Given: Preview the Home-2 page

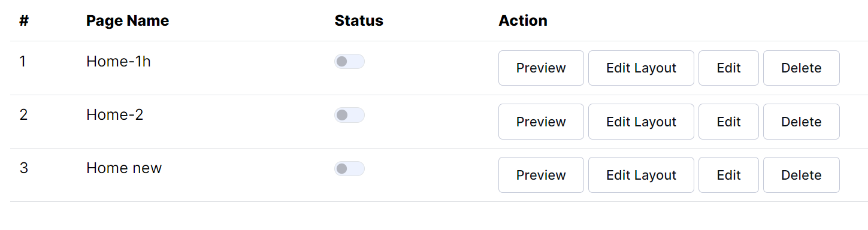Looking at the screenshot, I should click(541, 122).
